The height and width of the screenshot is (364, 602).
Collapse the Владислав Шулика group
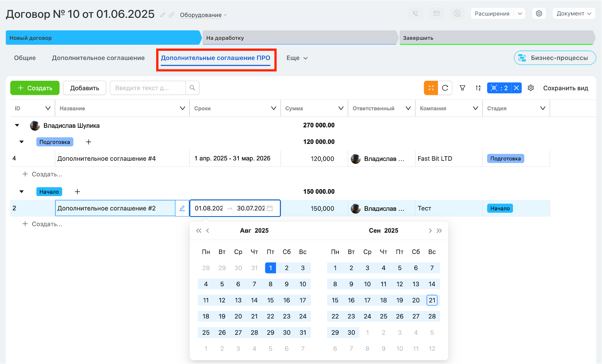pyautogui.click(x=17, y=125)
